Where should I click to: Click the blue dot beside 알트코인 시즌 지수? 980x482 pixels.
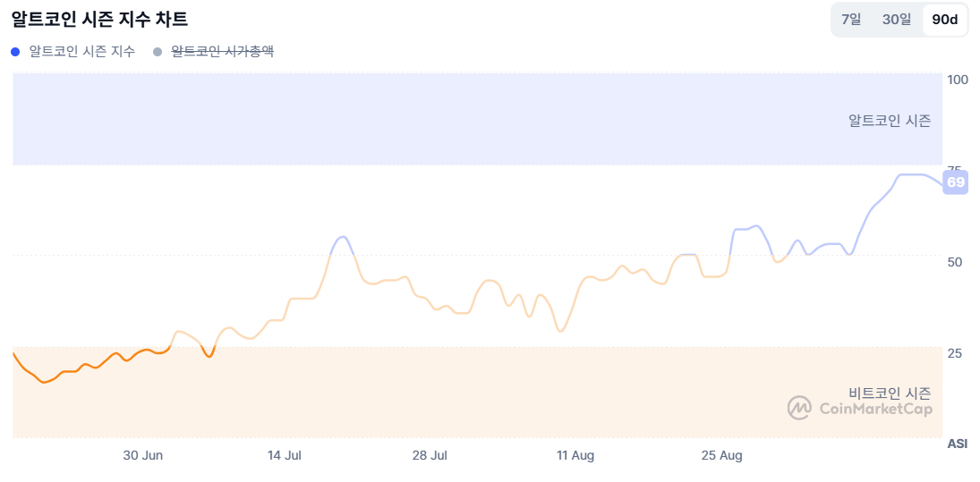pos(16,52)
